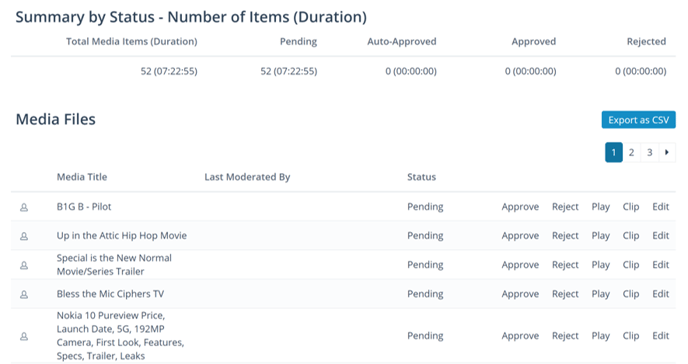
Task: Jump to page 3 of results
Action: click(650, 153)
